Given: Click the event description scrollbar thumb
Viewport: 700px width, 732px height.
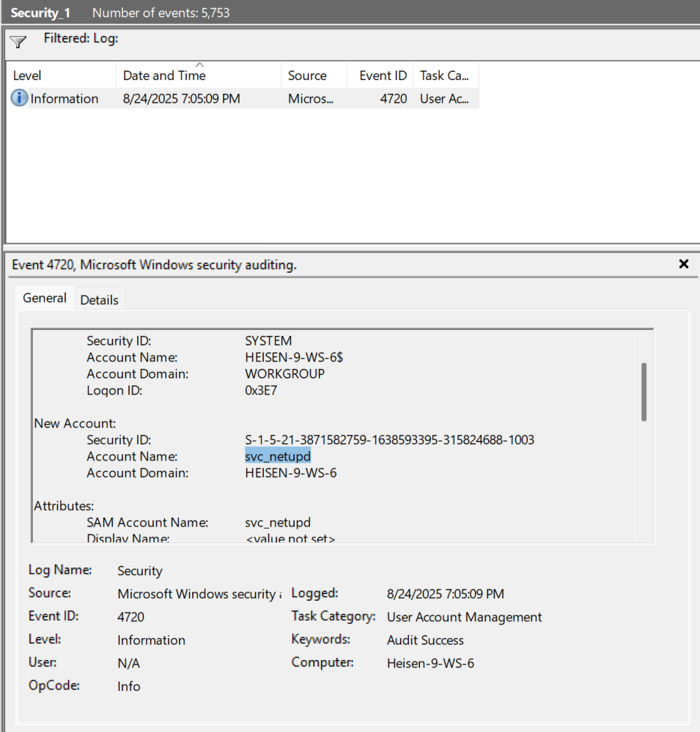Looking at the screenshot, I should [644, 391].
